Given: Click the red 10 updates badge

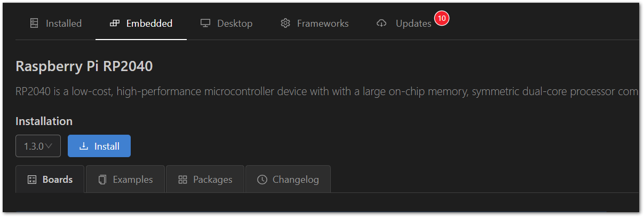Looking at the screenshot, I should [x=442, y=18].
